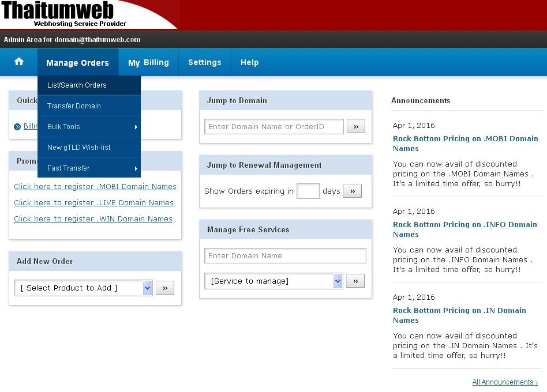
Task: Click the Manage Free Services heading
Action: 248,229
